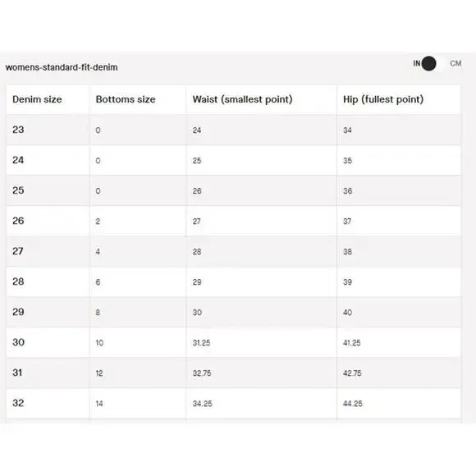Select denim size 32 row
The image size is (476, 476).
[x=233, y=403]
